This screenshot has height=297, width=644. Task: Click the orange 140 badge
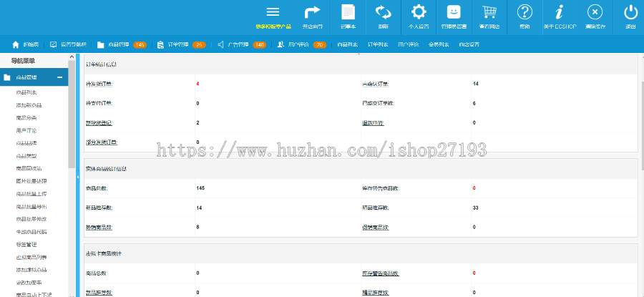260,45
